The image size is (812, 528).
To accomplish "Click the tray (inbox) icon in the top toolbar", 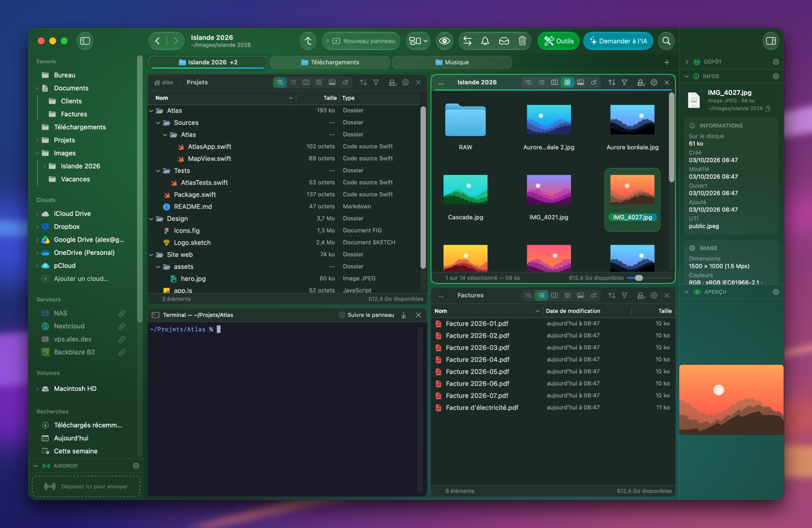I will coord(504,41).
